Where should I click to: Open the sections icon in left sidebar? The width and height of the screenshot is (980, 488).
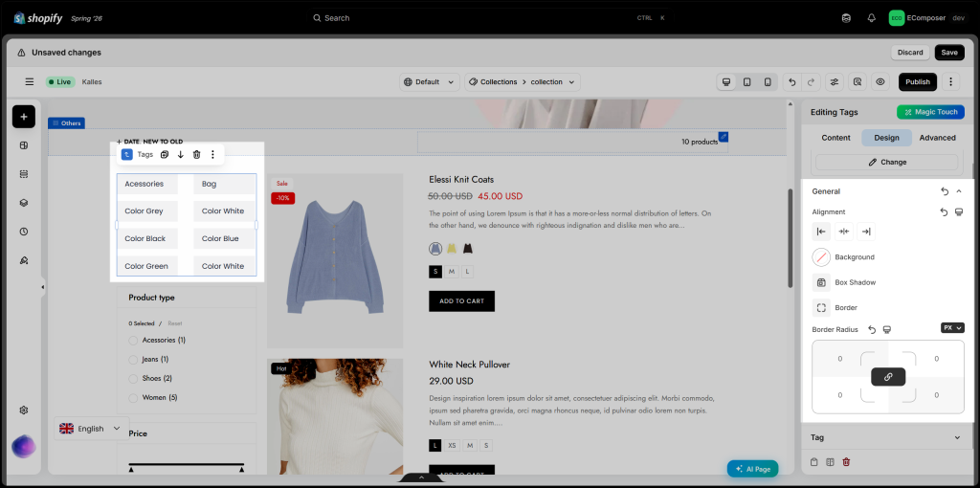24,174
